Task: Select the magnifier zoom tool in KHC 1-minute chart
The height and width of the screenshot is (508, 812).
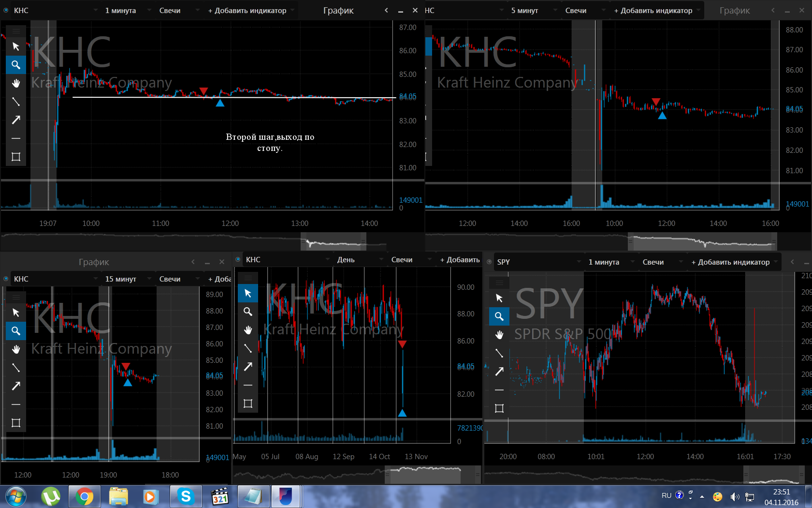Action: click(16, 65)
